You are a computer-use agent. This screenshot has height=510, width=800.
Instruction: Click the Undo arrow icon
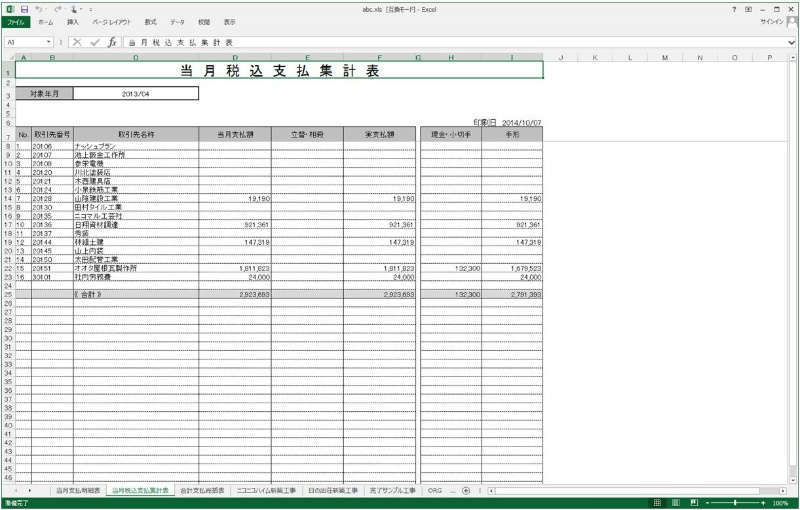tap(38, 9)
